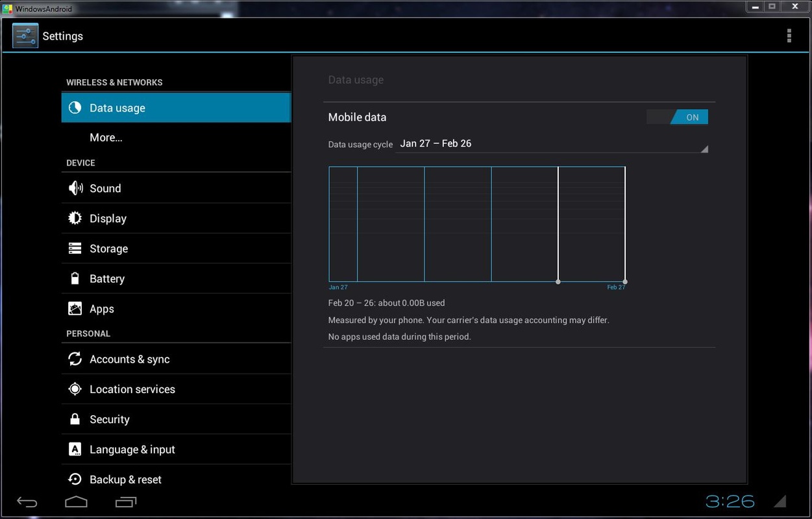The height and width of the screenshot is (519, 812).
Task: Click the Data usage pie icon
Action: tap(75, 108)
